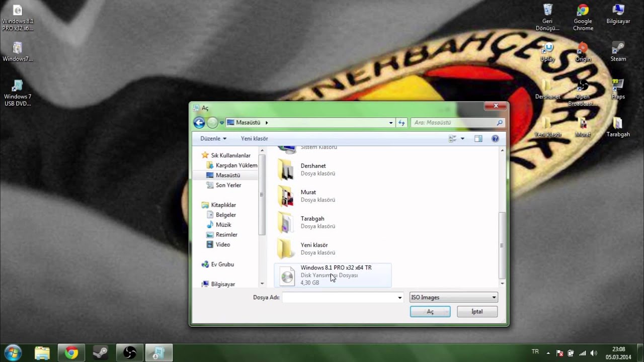Select the Windows7 archive on desktop

(18, 52)
